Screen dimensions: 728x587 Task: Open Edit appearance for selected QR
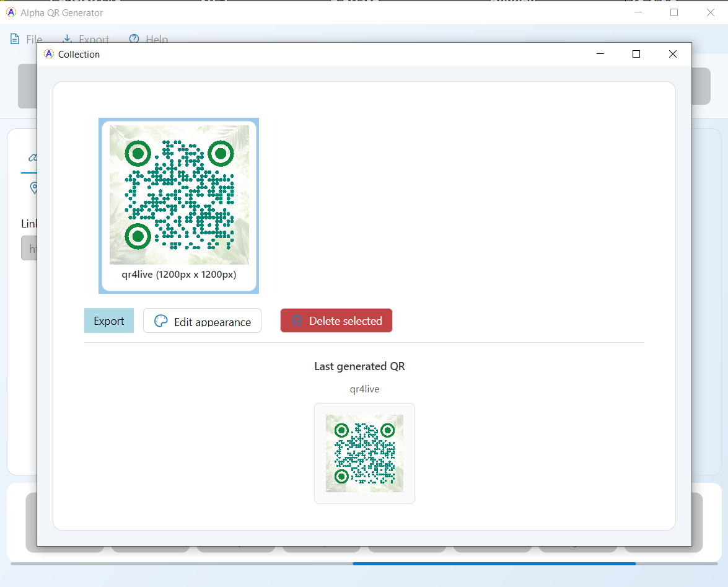202,320
